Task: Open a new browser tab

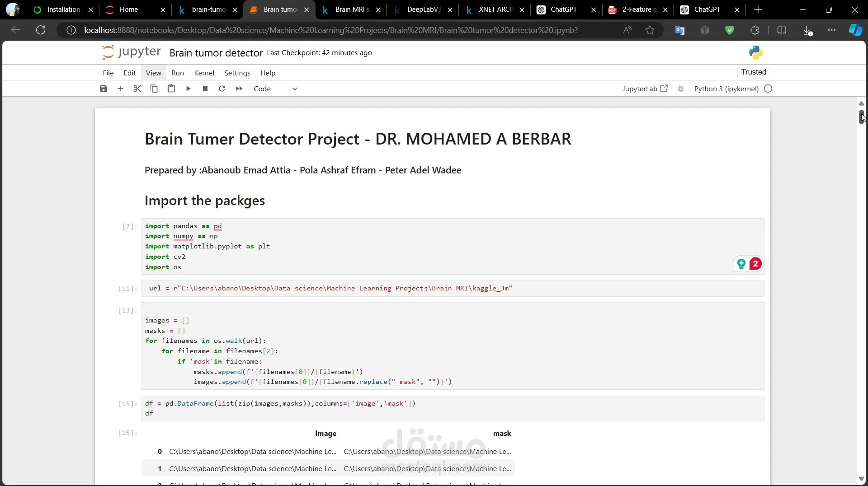Action: (758, 9)
